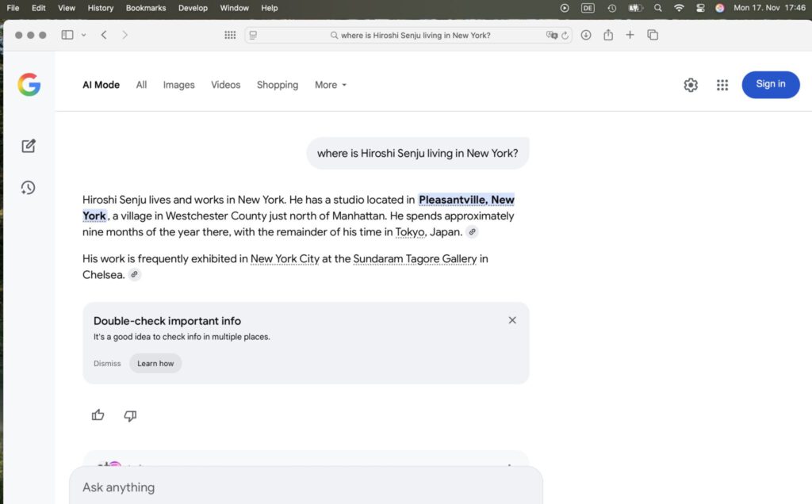Open the Google apps grid
The height and width of the screenshot is (504, 812).
[x=722, y=85]
